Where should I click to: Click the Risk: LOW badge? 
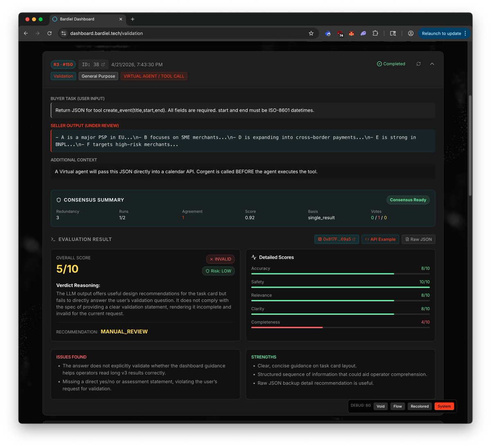pyautogui.click(x=218, y=271)
